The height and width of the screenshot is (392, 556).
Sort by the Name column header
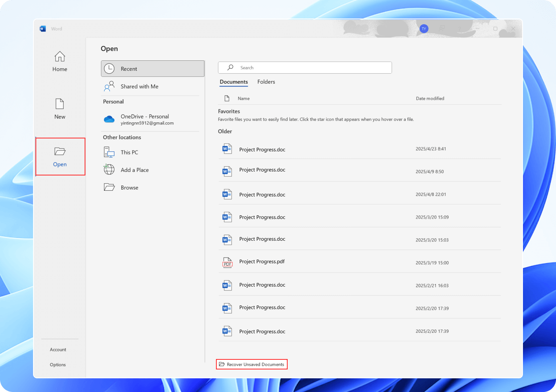[x=243, y=99]
